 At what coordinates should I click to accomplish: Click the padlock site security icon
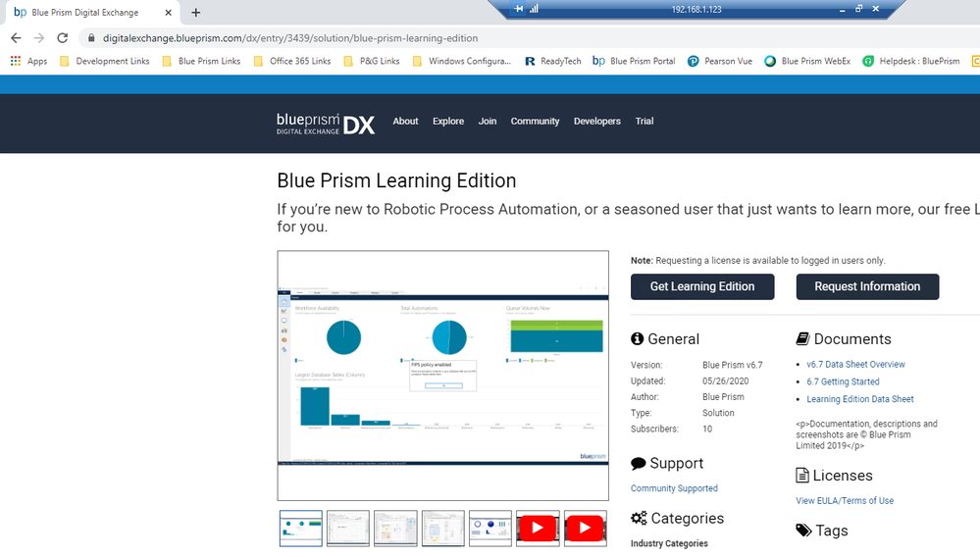[x=91, y=38]
